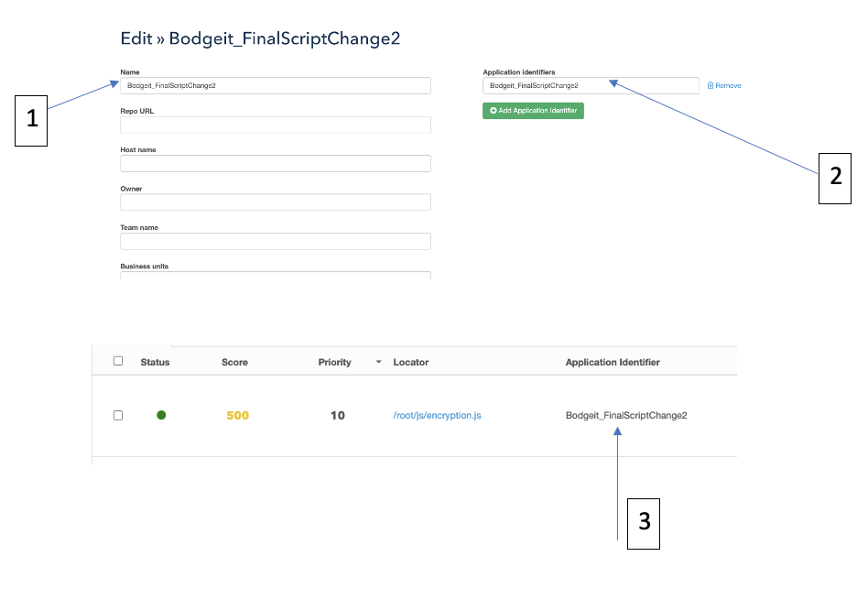Open the /root/js/encryption.js locator link
The height and width of the screenshot is (589, 868).
(x=437, y=415)
